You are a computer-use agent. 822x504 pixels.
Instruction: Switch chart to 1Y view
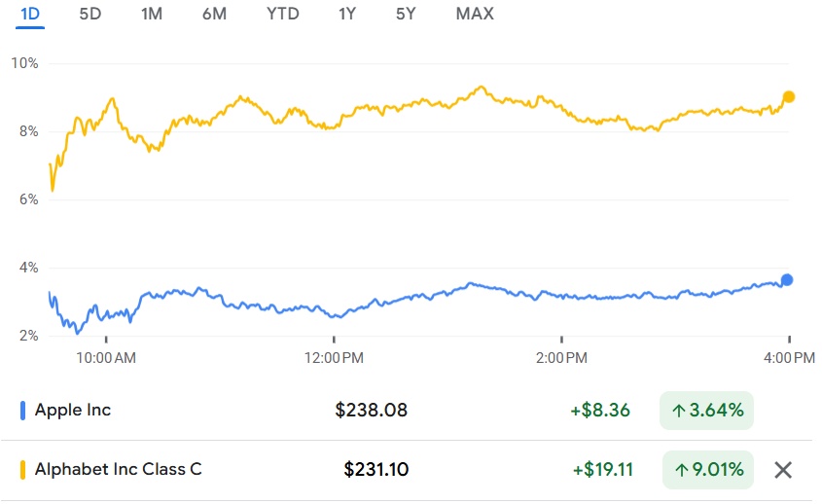(x=347, y=14)
